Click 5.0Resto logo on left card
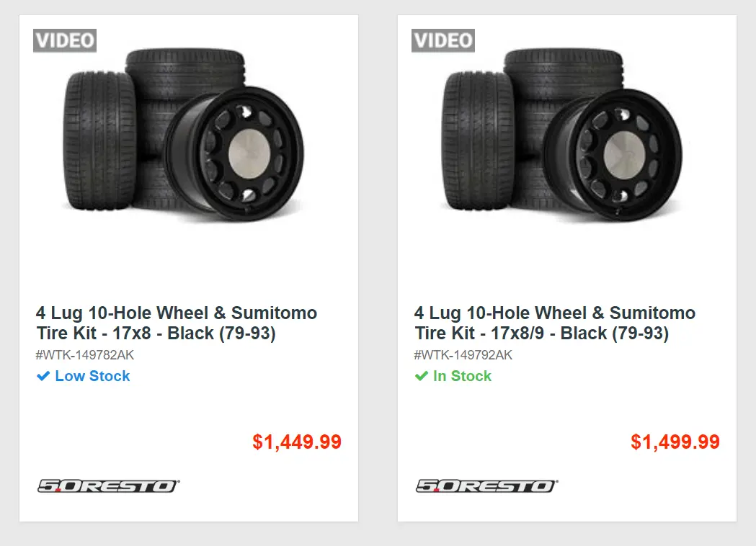 109,485
